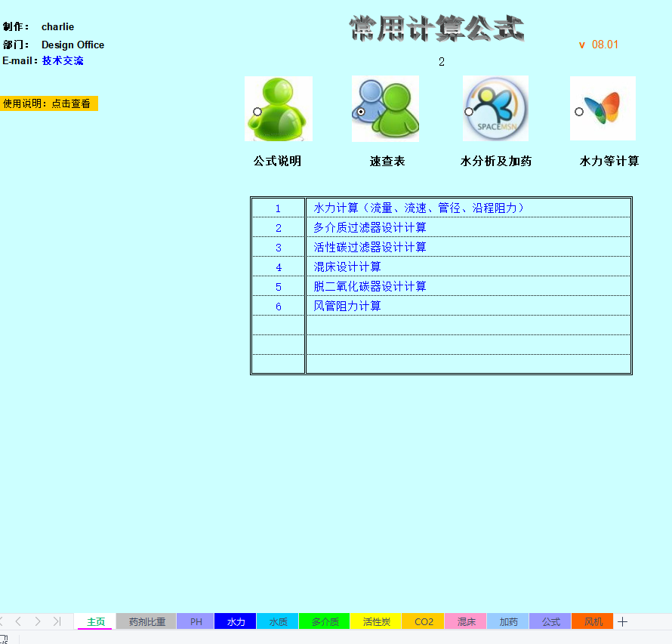The image size is (672, 644).
Task: Select the radio button beside 公式说明
Action: [x=256, y=112]
